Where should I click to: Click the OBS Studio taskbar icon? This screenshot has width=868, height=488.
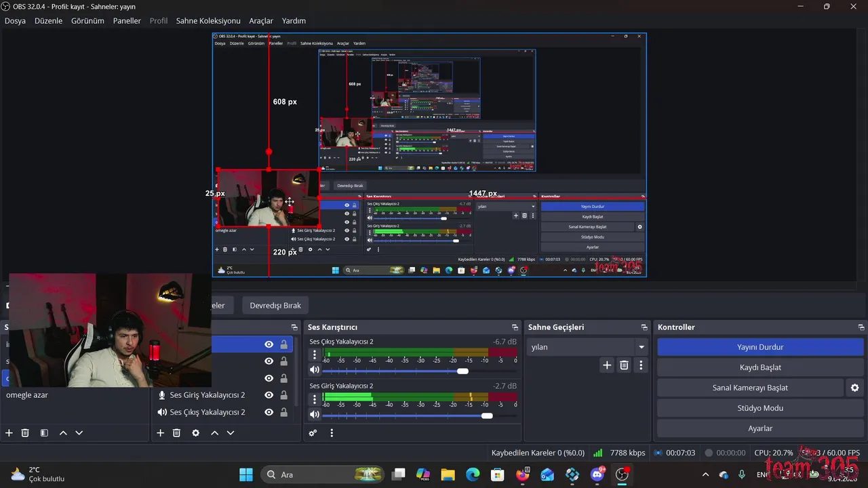tap(623, 474)
